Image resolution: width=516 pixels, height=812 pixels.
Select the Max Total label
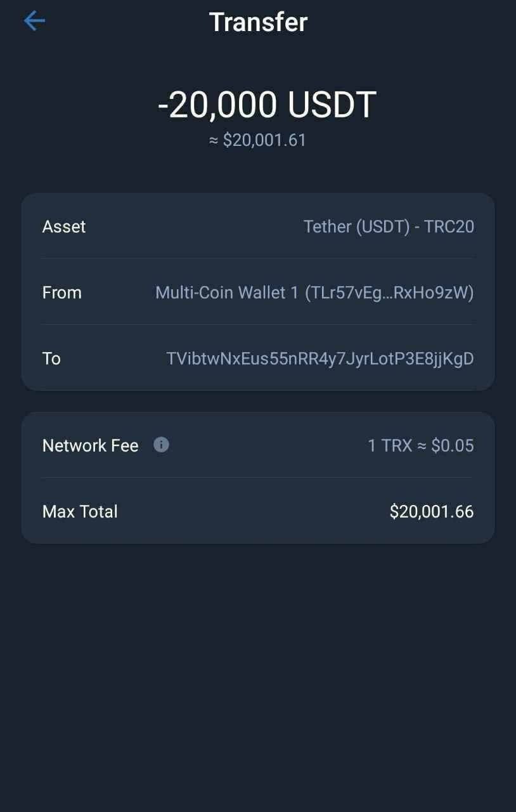pos(80,512)
